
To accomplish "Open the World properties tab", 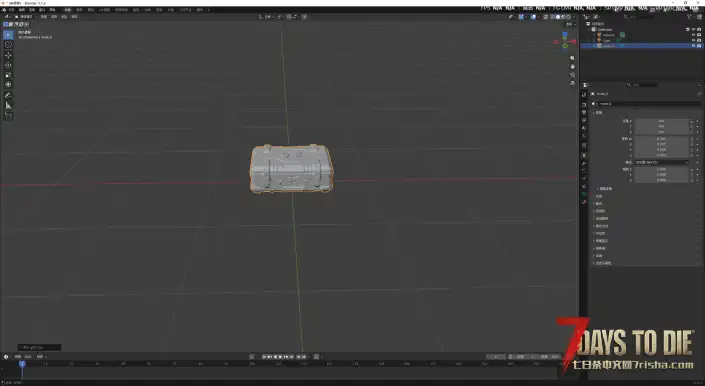I will [x=584, y=135].
